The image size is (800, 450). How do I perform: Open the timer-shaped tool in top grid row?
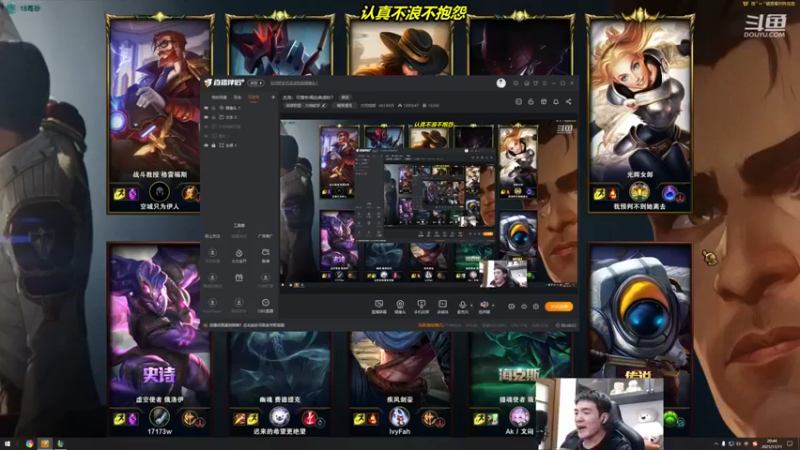(x=239, y=255)
